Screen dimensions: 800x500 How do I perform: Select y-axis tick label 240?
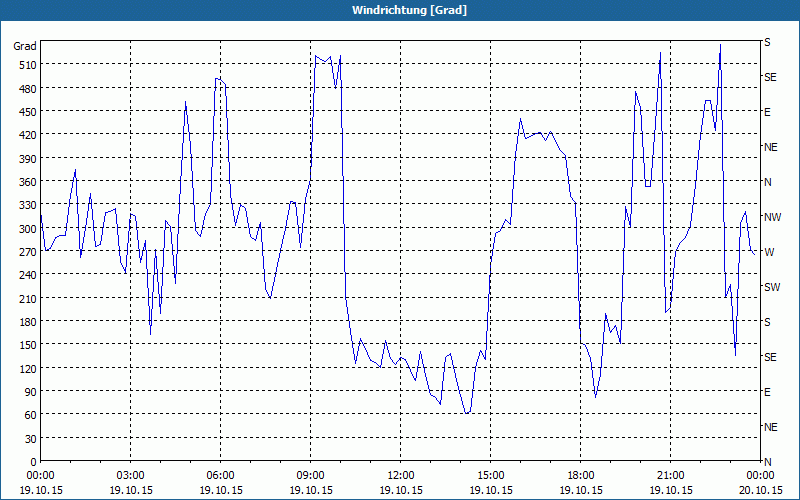click(28, 275)
